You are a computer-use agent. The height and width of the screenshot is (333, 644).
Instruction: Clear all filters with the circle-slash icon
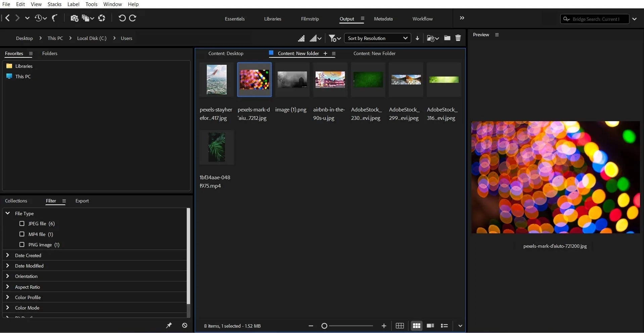click(185, 325)
